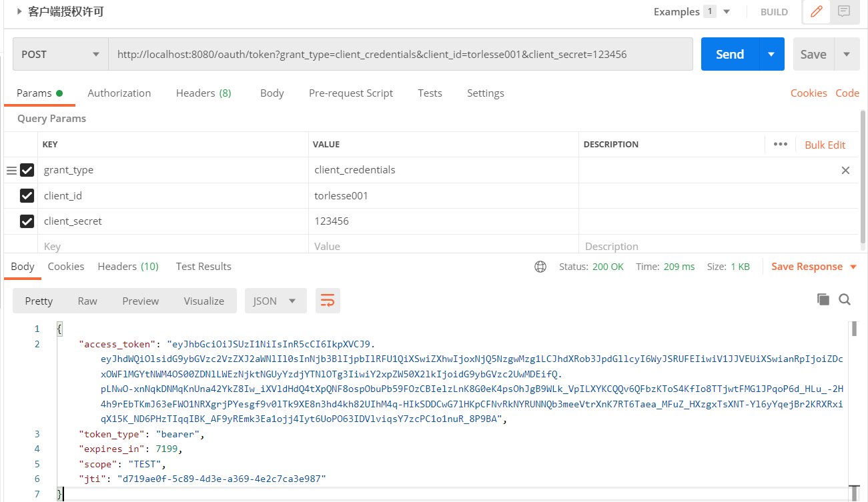
Task: Select the Visualize view
Action: point(204,301)
